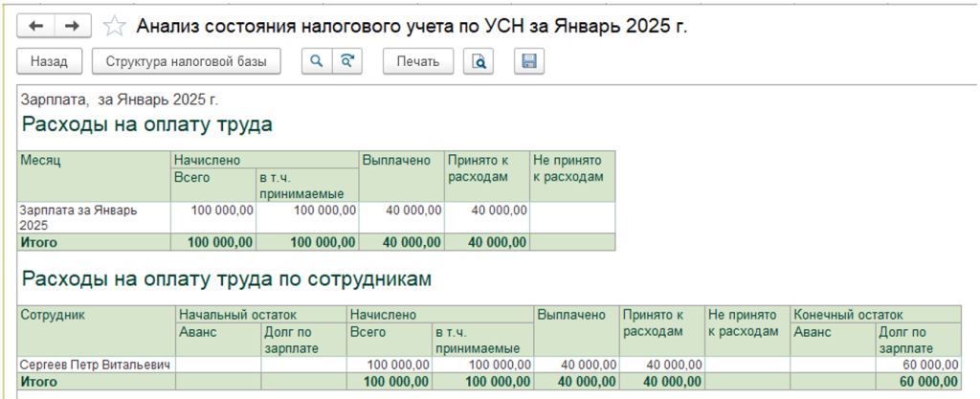Open find with the magnifier icon
Image resolution: width=980 pixels, height=399 pixels.
(x=317, y=61)
